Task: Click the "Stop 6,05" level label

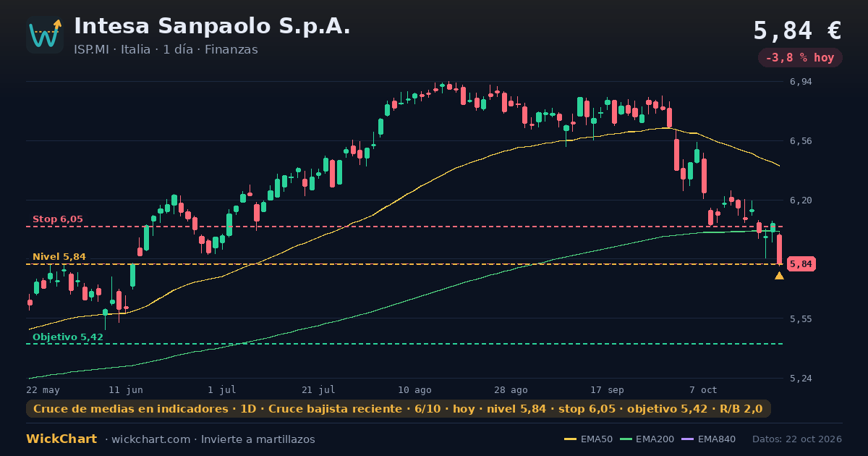Action: [x=57, y=219]
